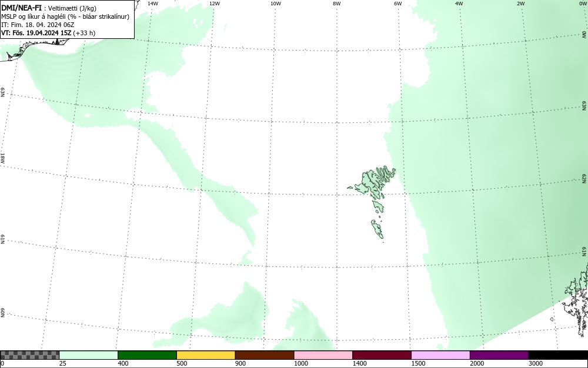Click the "12W" longitude label

pyautogui.click(x=214, y=4)
